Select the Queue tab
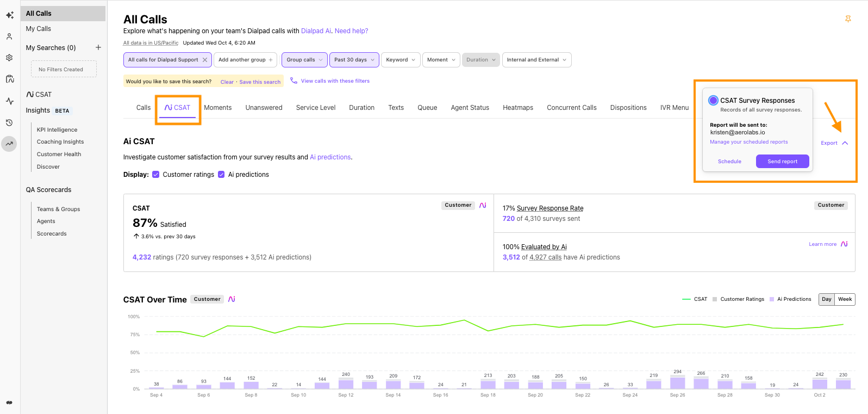The height and width of the screenshot is (414, 868). [x=427, y=108]
